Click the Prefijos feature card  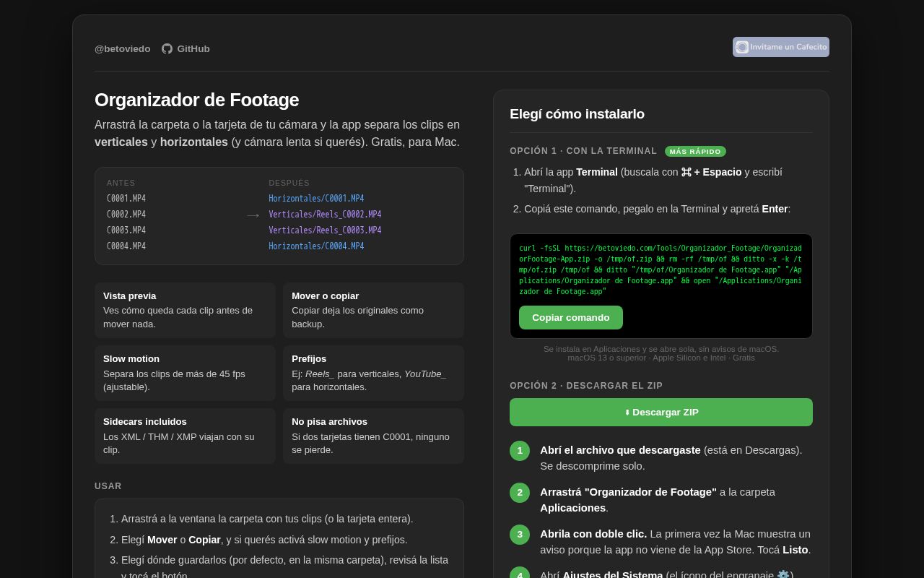(x=373, y=373)
